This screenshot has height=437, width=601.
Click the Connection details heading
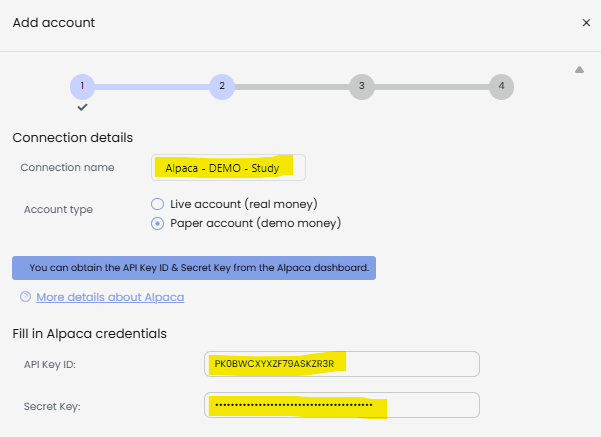(x=72, y=138)
